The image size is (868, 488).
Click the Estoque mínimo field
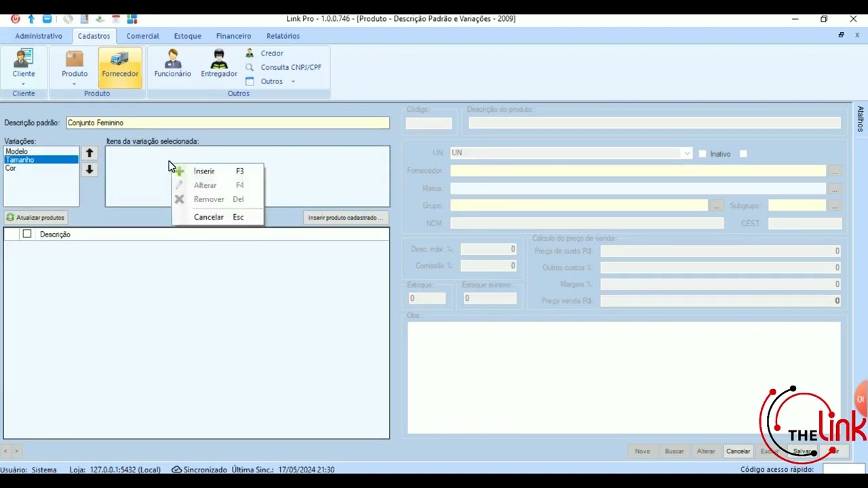pos(490,298)
